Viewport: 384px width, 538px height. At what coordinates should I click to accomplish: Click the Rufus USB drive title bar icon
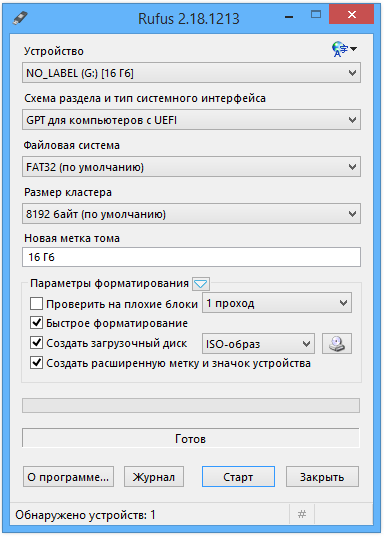pyautogui.click(x=20, y=17)
